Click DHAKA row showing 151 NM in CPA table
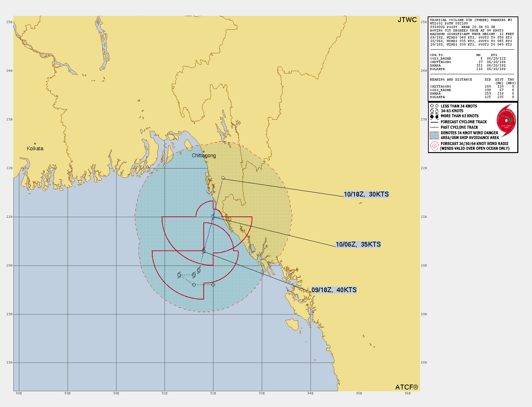 click(468, 65)
